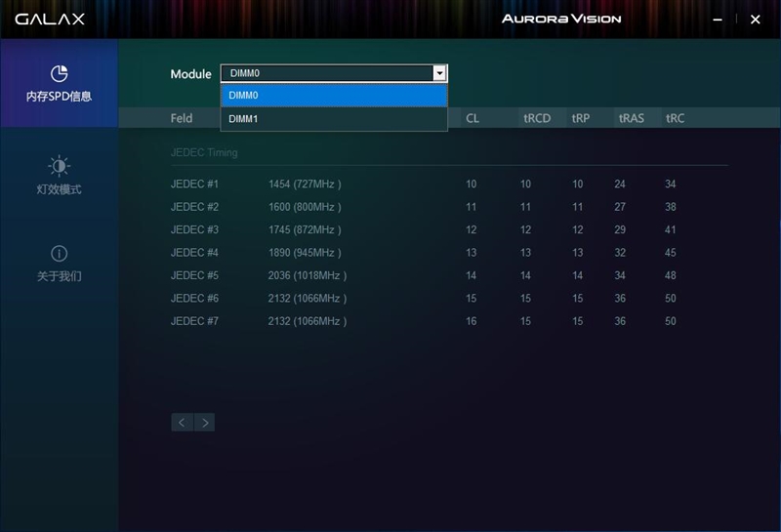This screenshot has height=532, width=781.
Task: Click JEDEC #4 tRC value 45
Action: (x=671, y=253)
